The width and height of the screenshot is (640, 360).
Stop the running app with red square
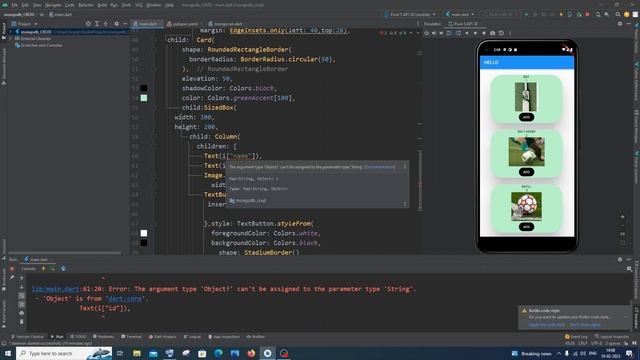pos(587,14)
